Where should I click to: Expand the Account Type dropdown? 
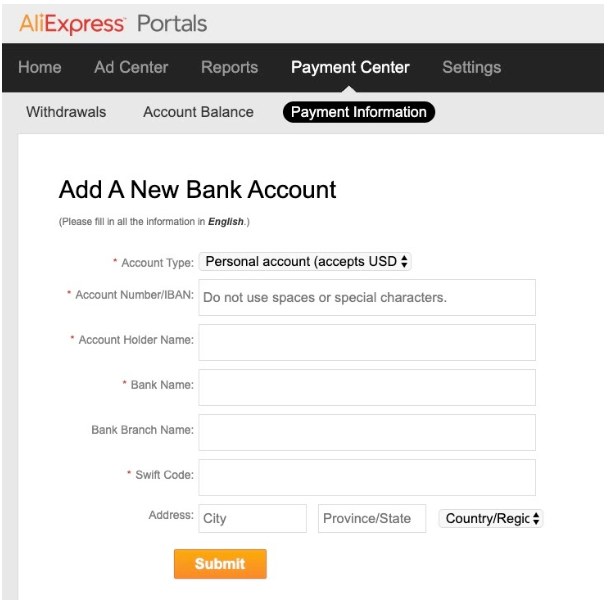coord(305,261)
